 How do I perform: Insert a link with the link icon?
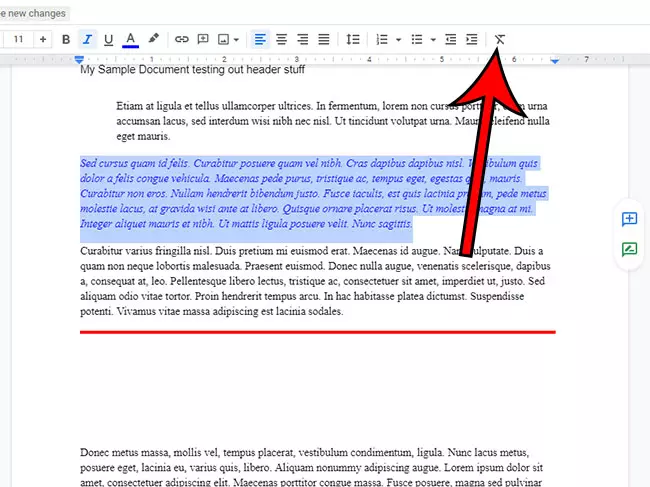click(x=182, y=40)
